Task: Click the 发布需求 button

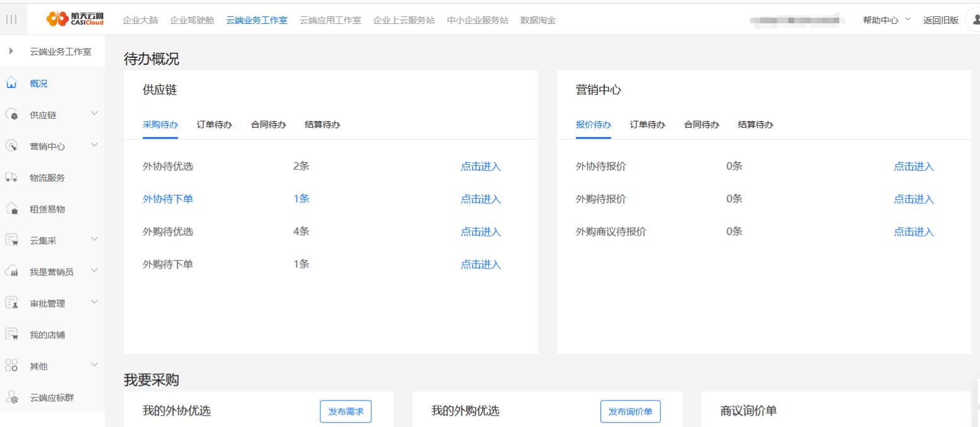Action: click(346, 411)
